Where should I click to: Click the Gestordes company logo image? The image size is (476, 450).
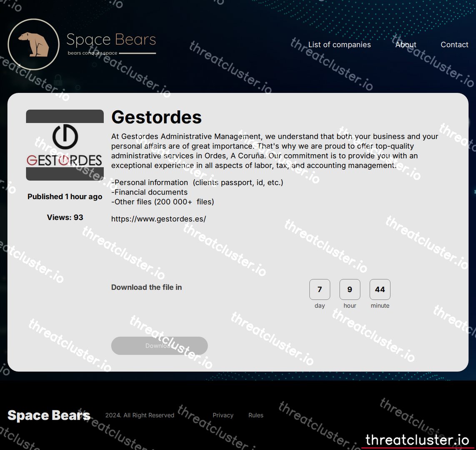[65, 145]
